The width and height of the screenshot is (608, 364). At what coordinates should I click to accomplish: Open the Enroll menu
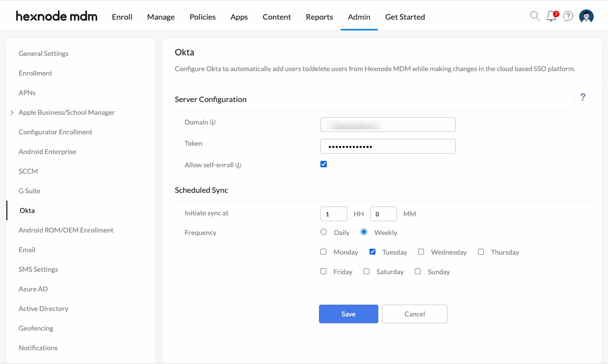tap(122, 17)
